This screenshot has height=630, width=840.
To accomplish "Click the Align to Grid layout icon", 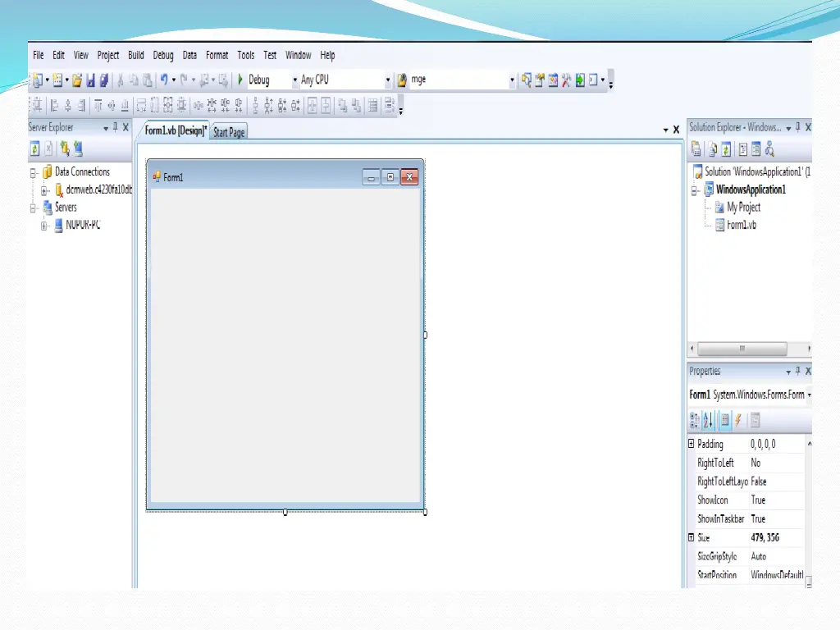I will click(x=37, y=106).
